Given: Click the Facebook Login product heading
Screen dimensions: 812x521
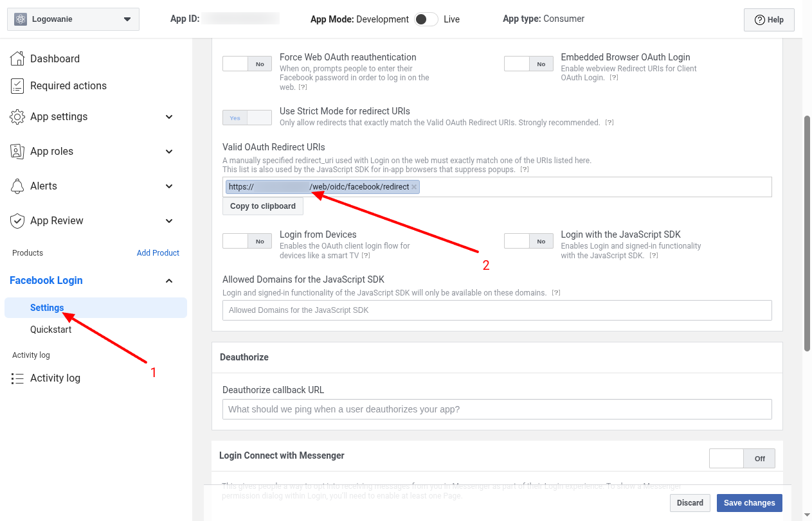Looking at the screenshot, I should click(46, 281).
